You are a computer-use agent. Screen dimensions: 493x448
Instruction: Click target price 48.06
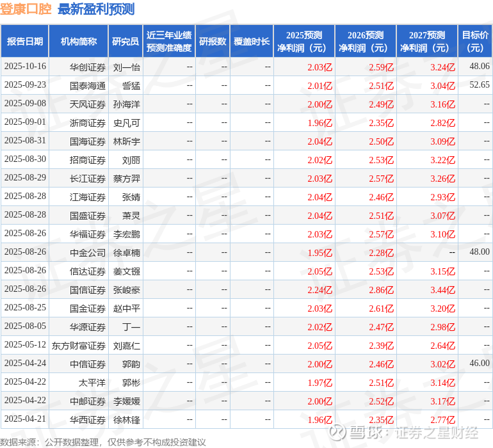480,67
